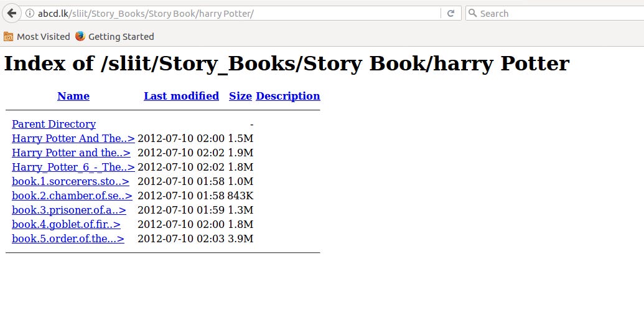Open book.3.prisoner.of.a..> file
The image size is (644, 312).
[69, 210]
